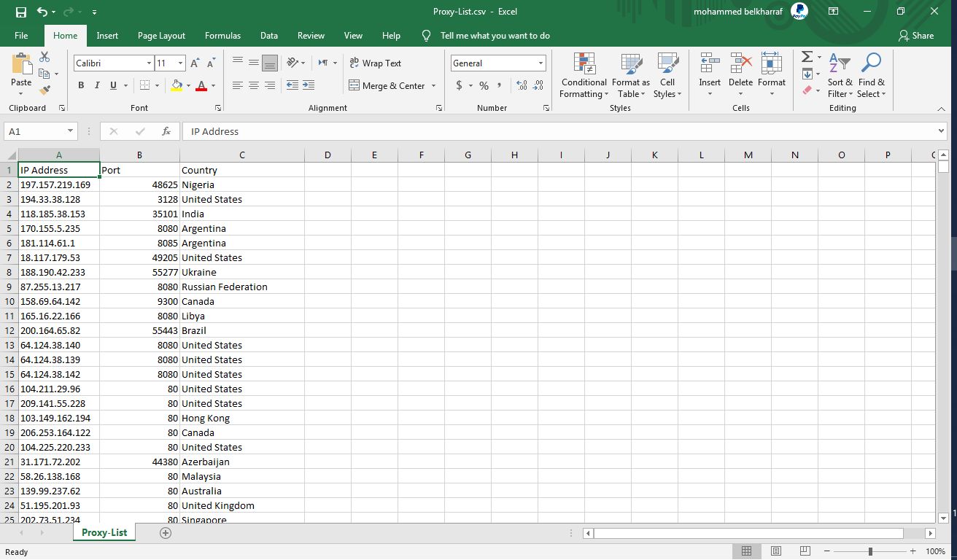Open the Cell Styles gallery
Viewport: 957px width, 560px height.
pyautogui.click(x=667, y=75)
